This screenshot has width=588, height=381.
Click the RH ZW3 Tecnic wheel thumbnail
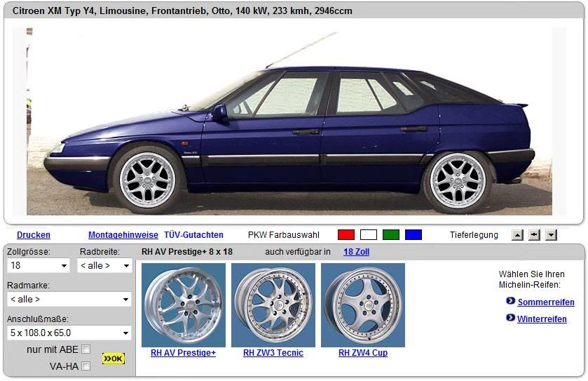(x=273, y=305)
